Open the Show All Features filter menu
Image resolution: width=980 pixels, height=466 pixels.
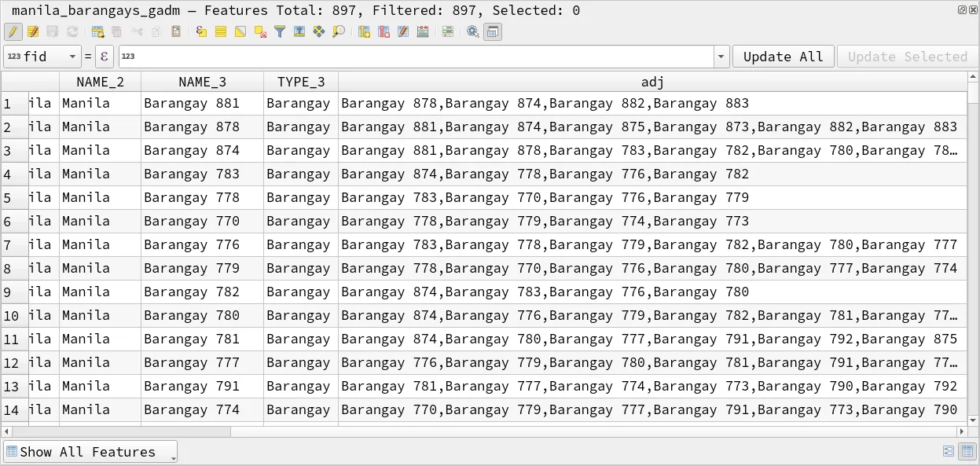pyautogui.click(x=90, y=452)
